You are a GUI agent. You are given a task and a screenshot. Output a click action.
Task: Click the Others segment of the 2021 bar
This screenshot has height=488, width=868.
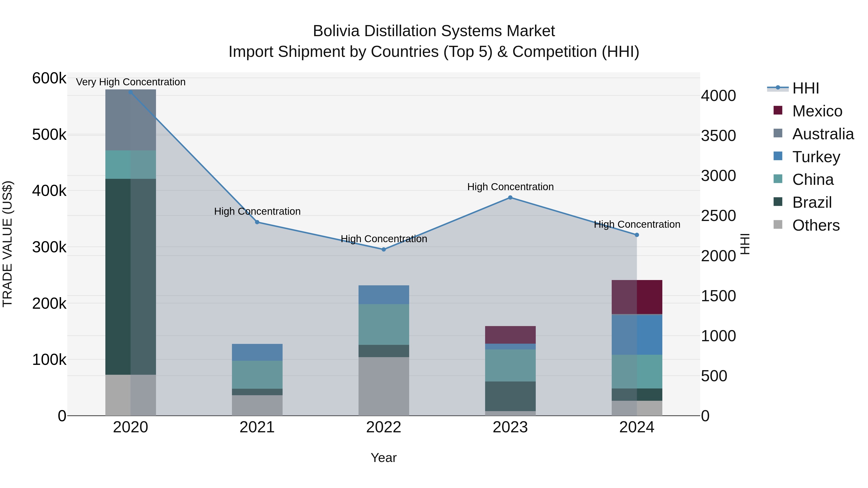pos(257,406)
